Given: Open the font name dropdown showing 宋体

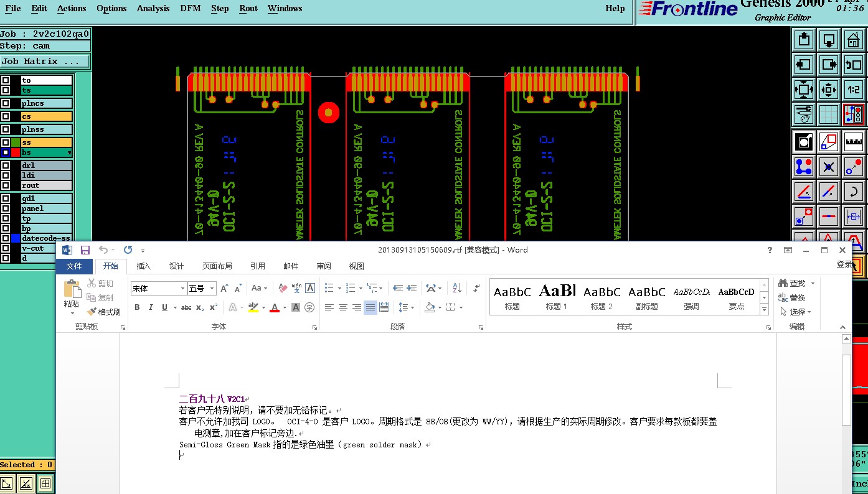Looking at the screenshot, I should [183, 288].
